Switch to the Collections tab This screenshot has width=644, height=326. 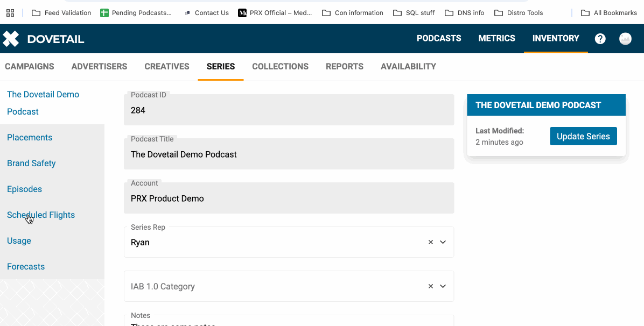click(280, 67)
